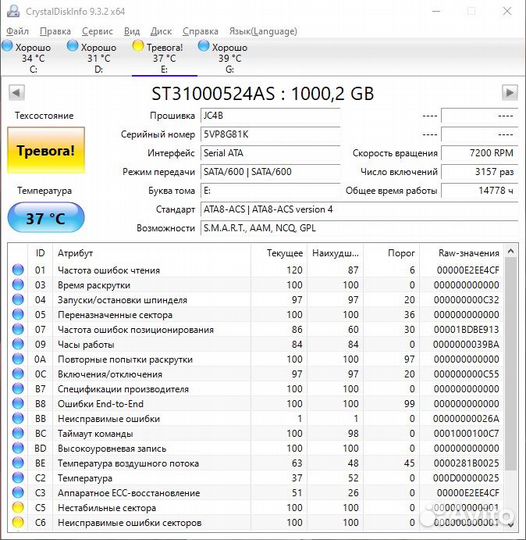This screenshot has height=540, width=526.
Task: Click the attribute list scroll down arrow
Action: (x=511, y=524)
